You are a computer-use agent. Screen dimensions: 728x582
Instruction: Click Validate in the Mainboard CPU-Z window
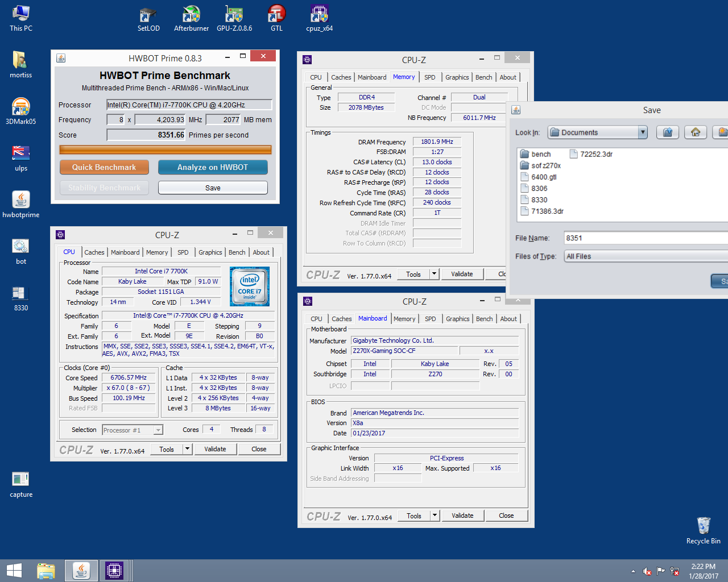pyautogui.click(x=462, y=516)
